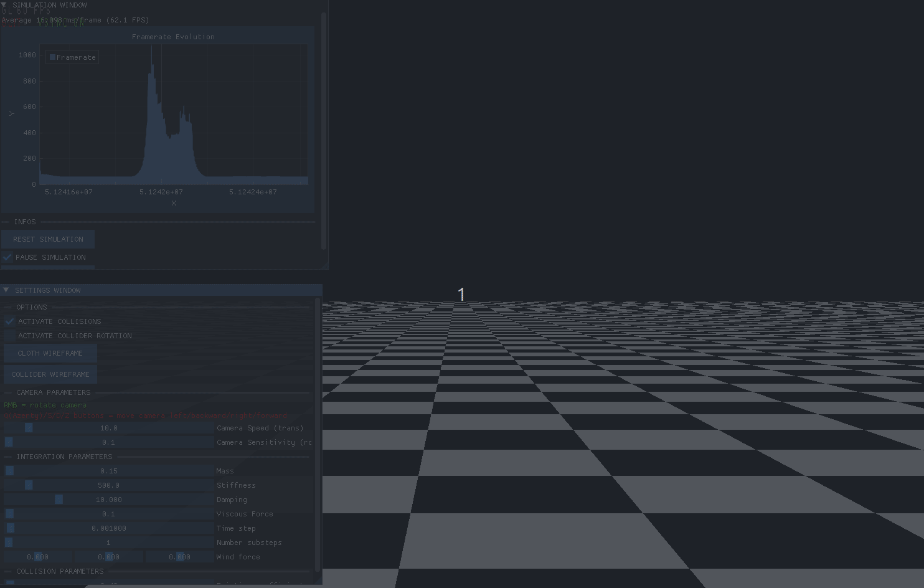
Task: Enable Activate Collider Rotation checkbox
Action: [9, 336]
